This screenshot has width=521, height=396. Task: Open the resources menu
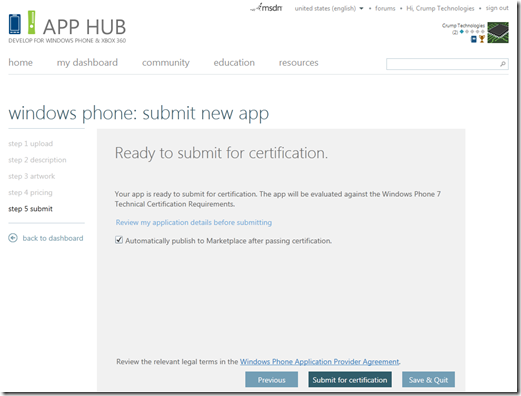tap(299, 63)
